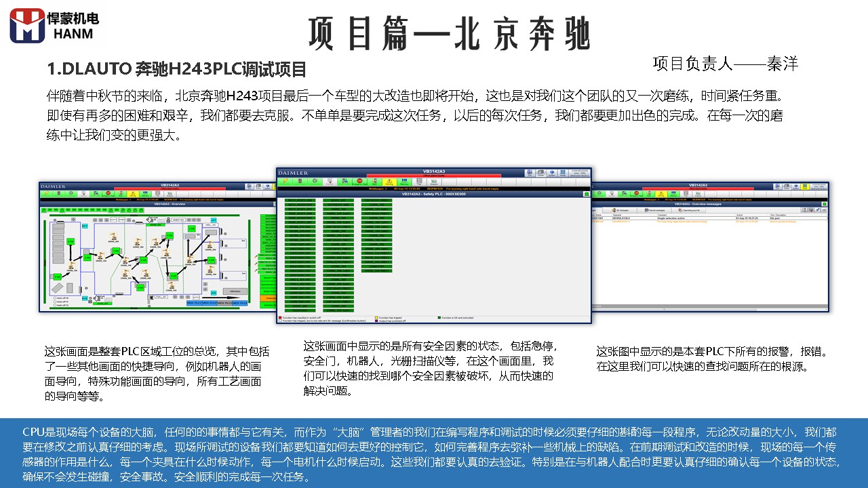Click Comment column header in messages table

click(x=662, y=215)
